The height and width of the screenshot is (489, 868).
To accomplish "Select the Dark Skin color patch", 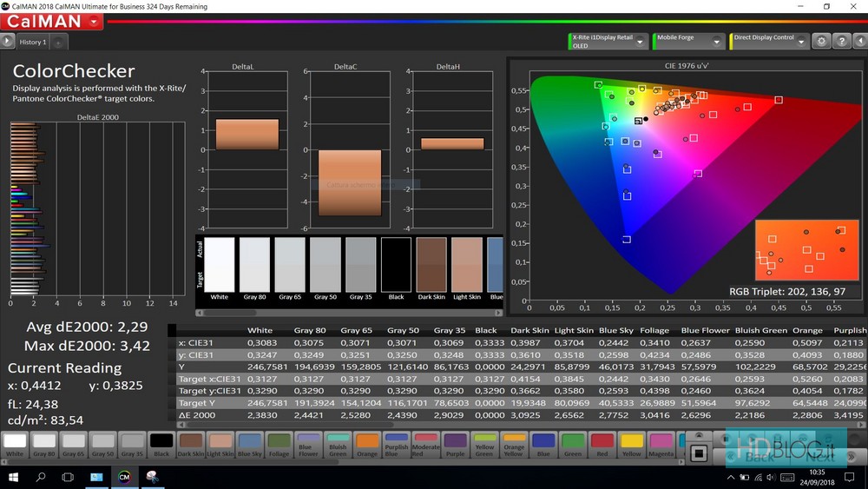I will pyautogui.click(x=191, y=443).
